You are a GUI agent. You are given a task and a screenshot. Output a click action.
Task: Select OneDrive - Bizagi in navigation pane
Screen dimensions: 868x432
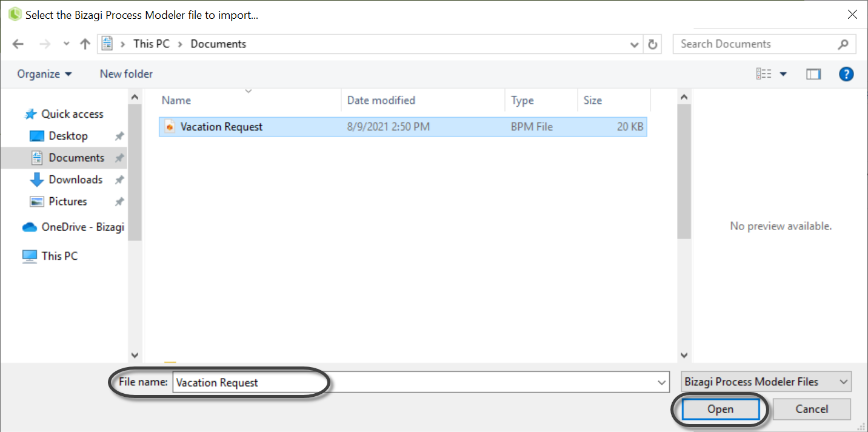(x=73, y=227)
